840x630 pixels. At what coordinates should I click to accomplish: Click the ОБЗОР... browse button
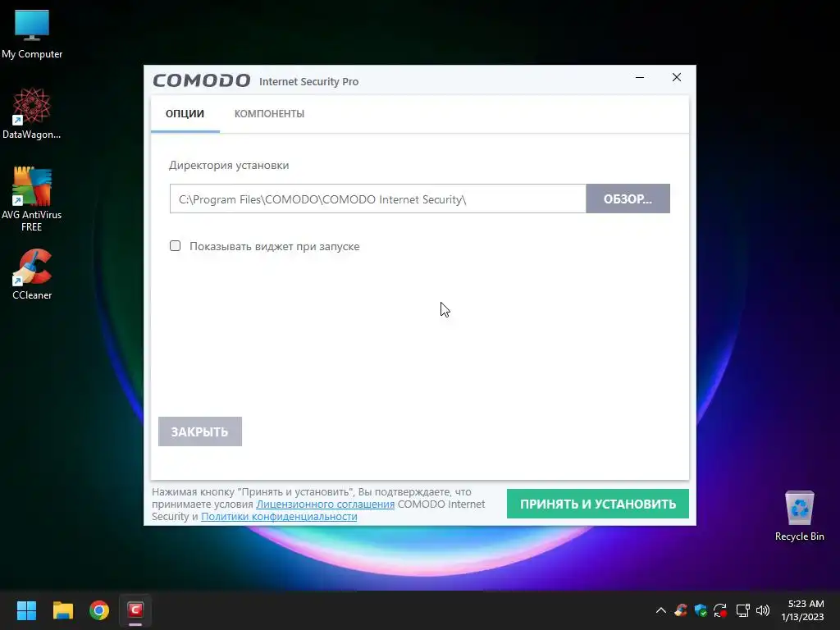click(x=628, y=199)
